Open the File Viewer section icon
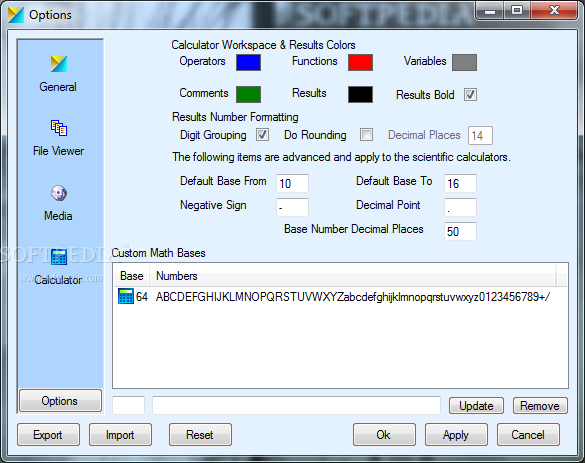 (x=59, y=128)
